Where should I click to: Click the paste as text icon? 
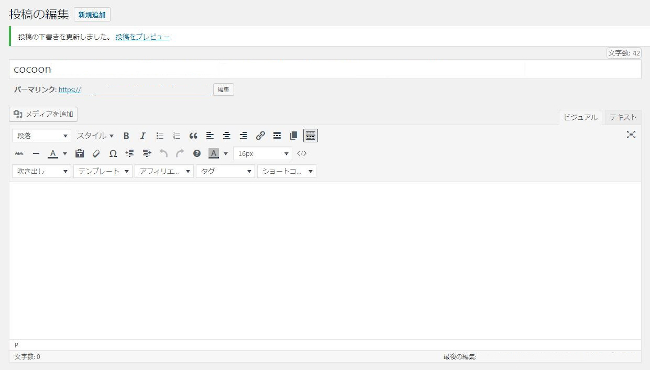[x=80, y=154]
